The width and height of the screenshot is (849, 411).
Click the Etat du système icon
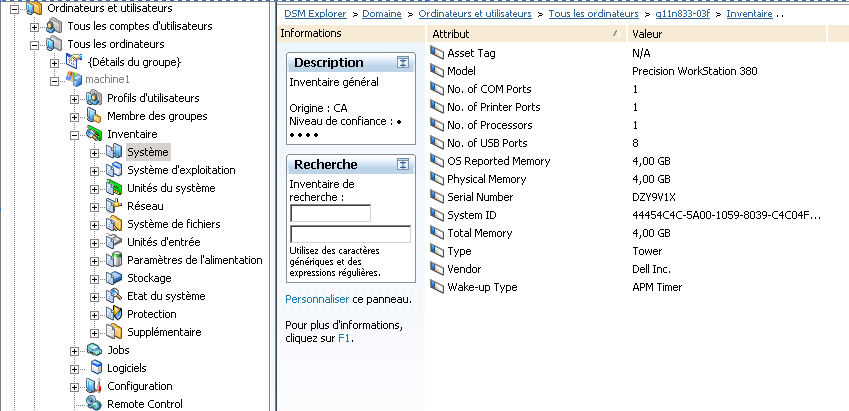coord(114,296)
